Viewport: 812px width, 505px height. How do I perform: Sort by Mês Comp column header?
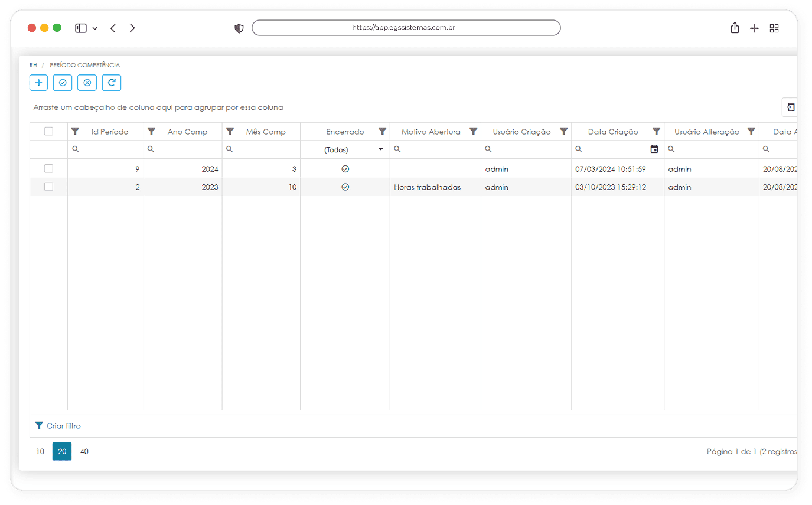[x=266, y=132]
